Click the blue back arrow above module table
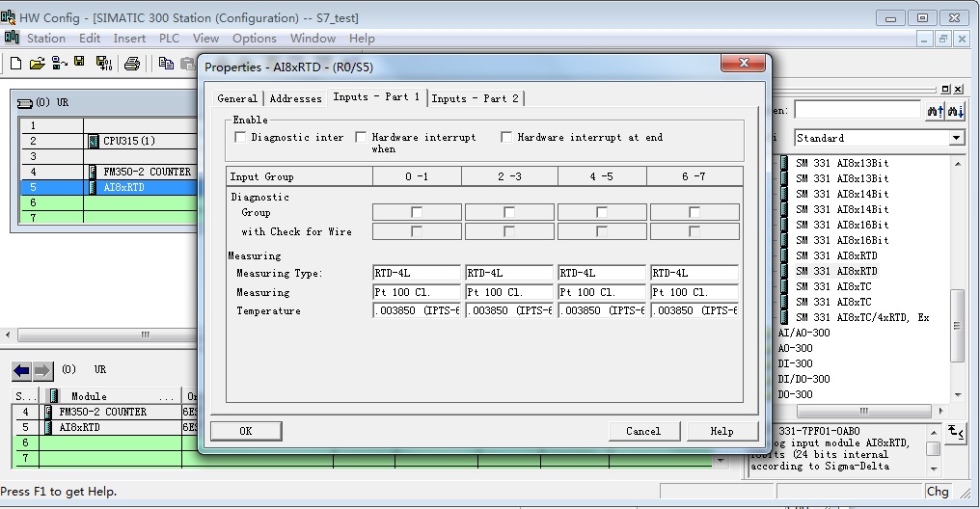 [x=21, y=371]
